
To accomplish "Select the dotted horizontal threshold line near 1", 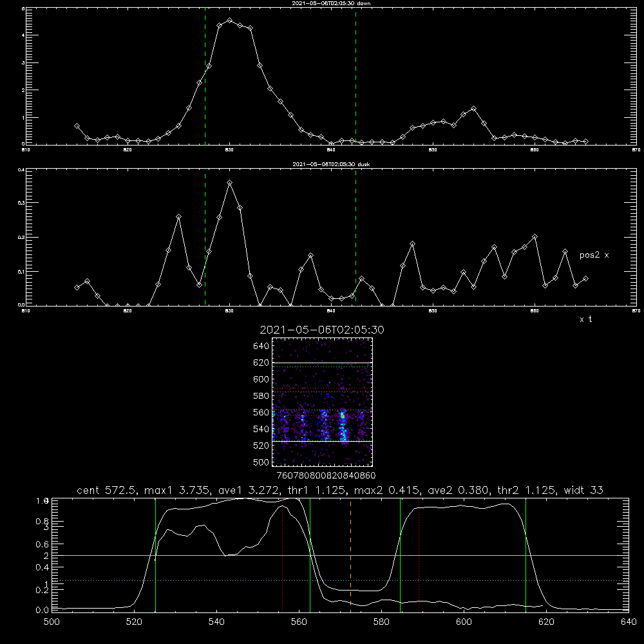I will [340, 581].
